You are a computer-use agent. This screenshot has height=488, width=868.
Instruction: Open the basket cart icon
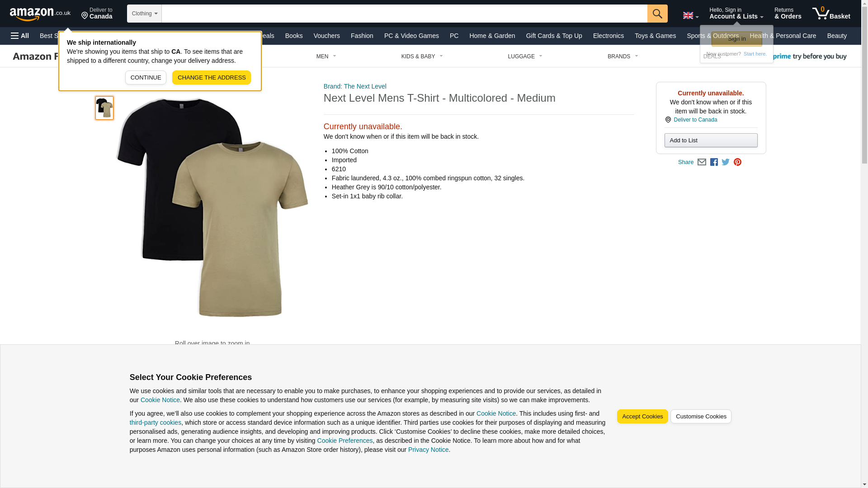coord(831,14)
